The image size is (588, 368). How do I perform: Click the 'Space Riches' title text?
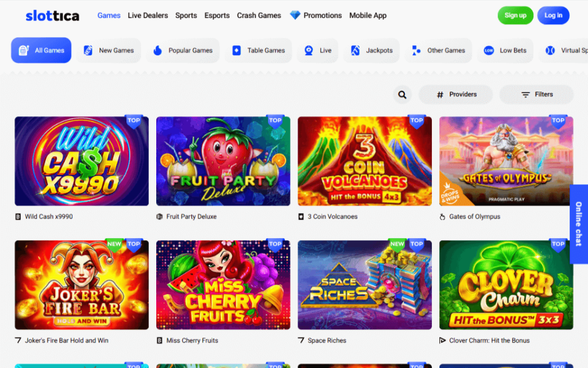click(x=327, y=340)
